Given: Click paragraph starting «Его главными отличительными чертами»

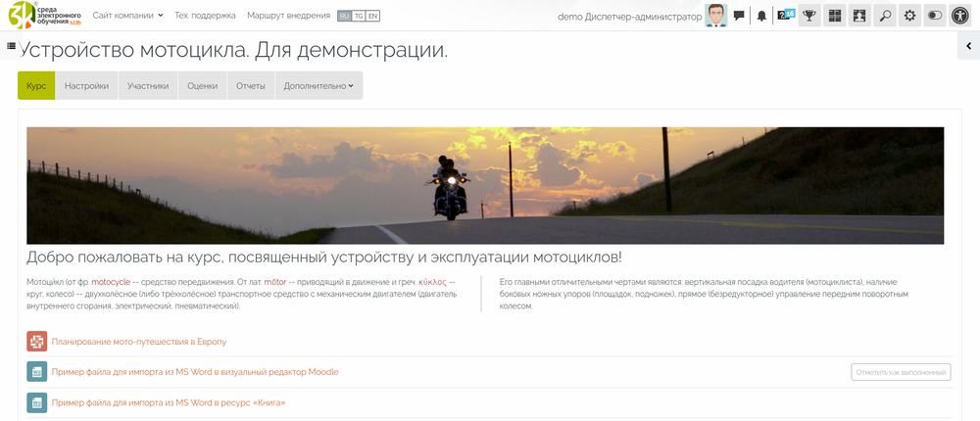Looking at the screenshot, I should pos(705,294).
